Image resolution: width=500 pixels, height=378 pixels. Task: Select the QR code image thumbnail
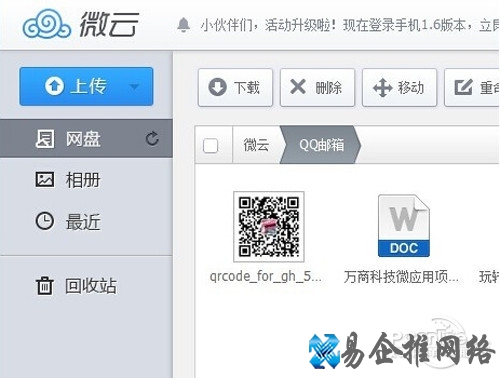[269, 227]
